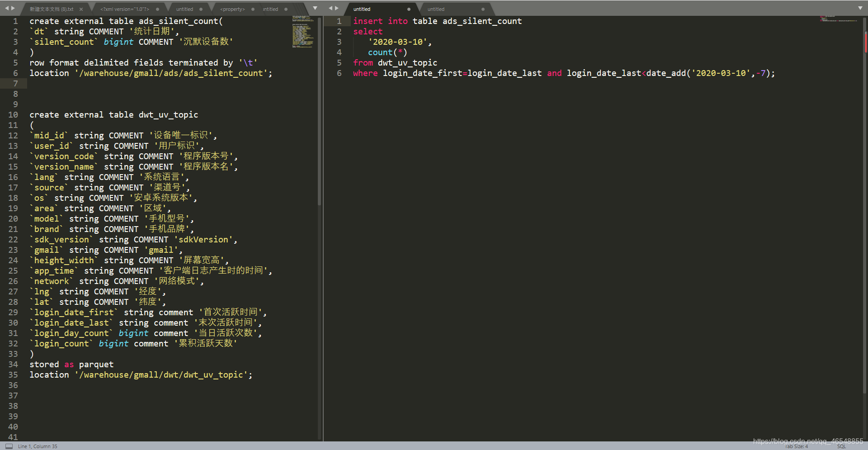
Task: Click the unsaved dot on the inactive right-pane untitled tab
Action: pyautogui.click(x=483, y=9)
